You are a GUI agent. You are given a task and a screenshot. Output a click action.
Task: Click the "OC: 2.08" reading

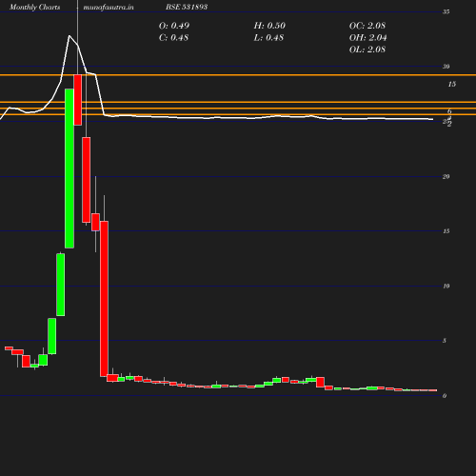tap(367, 26)
